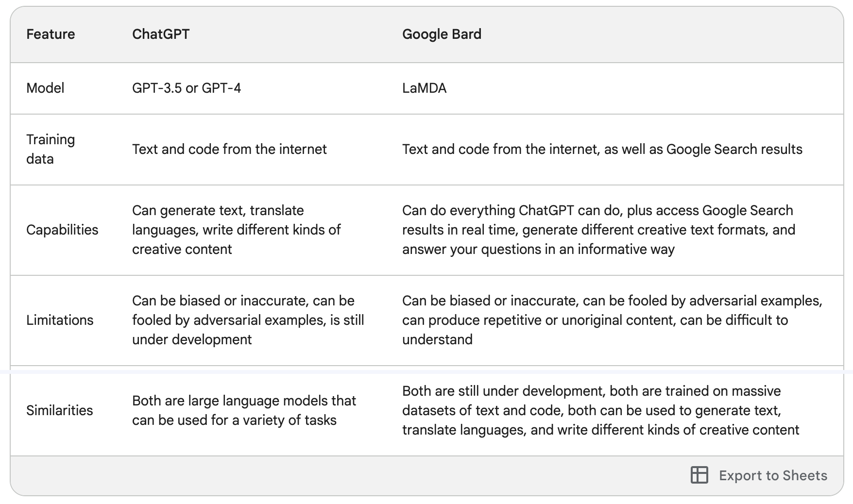Screen dimensions: 853x504
Task: Click the LaMDA model cell
Action: coord(424,88)
